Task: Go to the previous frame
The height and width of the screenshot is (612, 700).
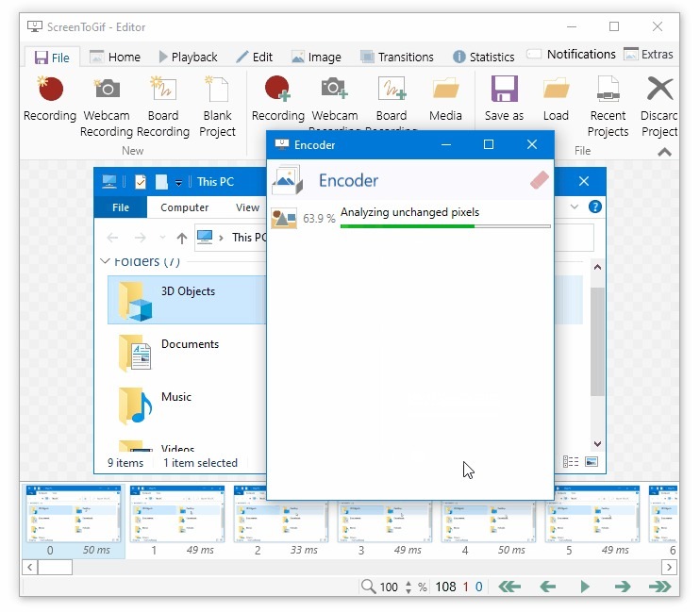Action: (548, 587)
